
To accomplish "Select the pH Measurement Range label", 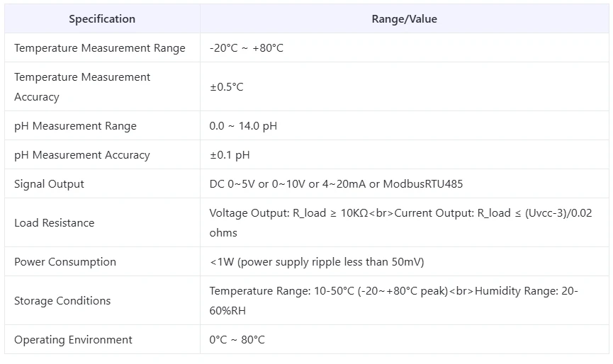I will tap(75, 126).
